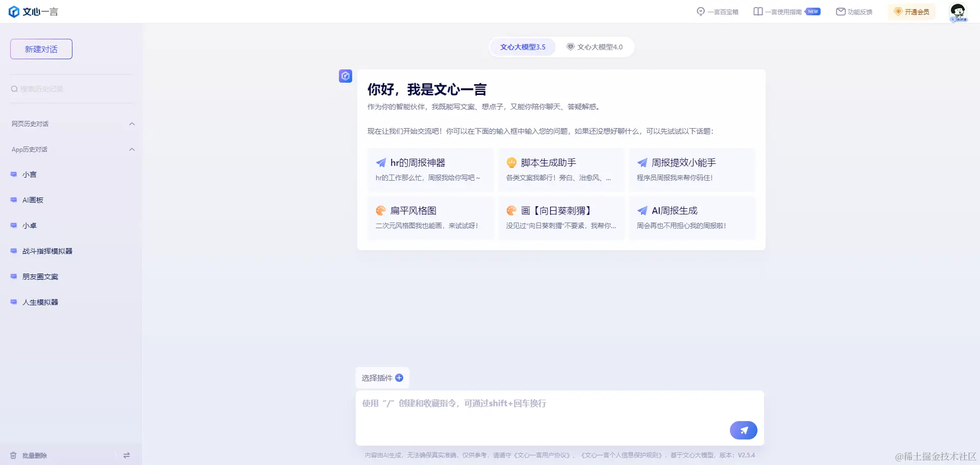
Task: Focus the 搜索历史记录 search field
Action: point(71,89)
